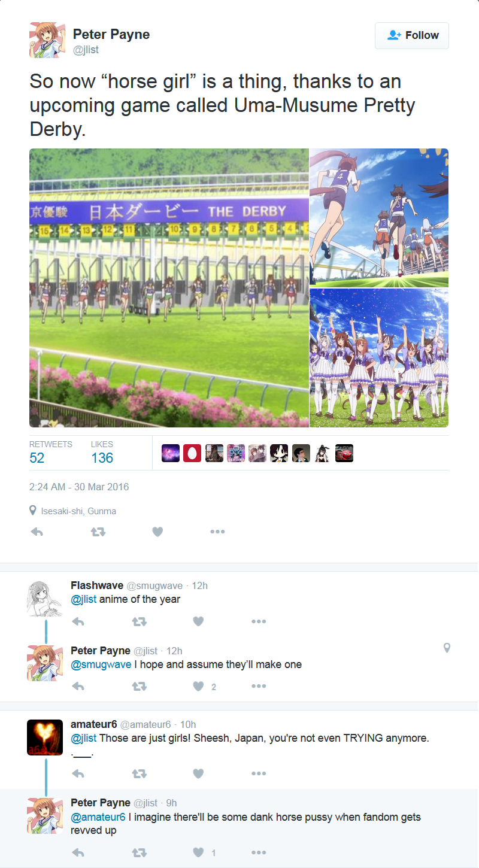Open the running horse girls image
This screenshot has width=479, height=868.
pyautogui.click(x=379, y=218)
